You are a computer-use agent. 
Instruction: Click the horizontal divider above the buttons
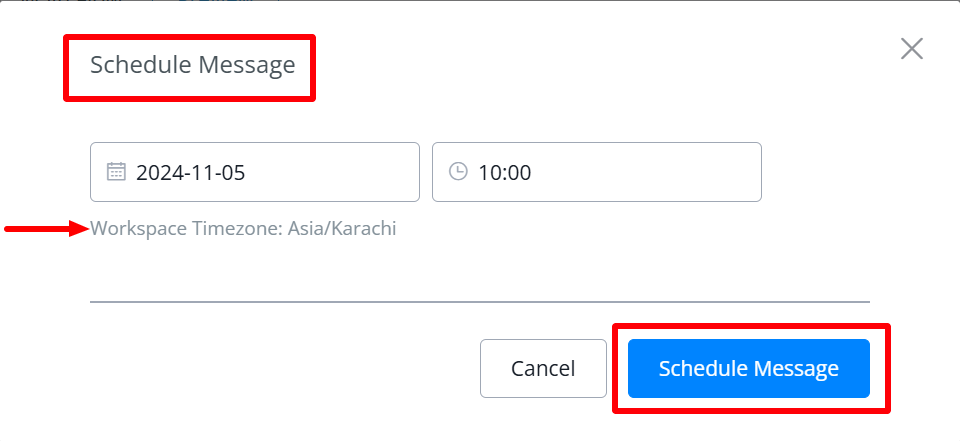point(480,301)
